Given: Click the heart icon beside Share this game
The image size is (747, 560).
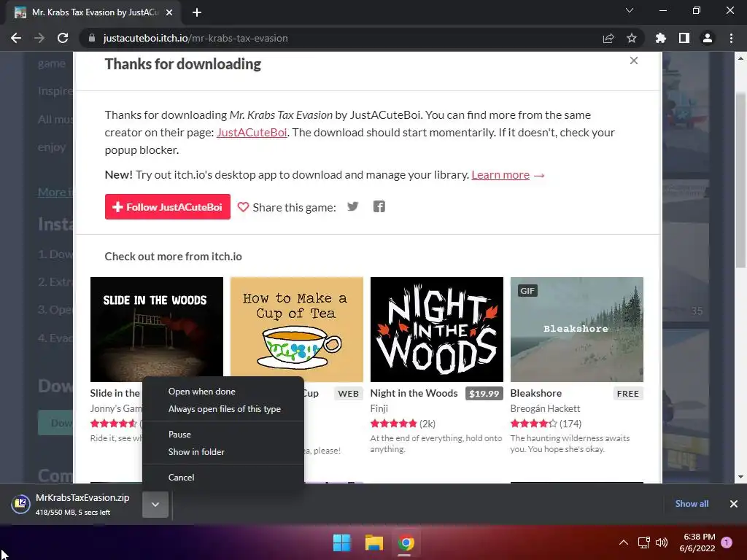Looking at the screenshot, I should [x=243, y=207].
